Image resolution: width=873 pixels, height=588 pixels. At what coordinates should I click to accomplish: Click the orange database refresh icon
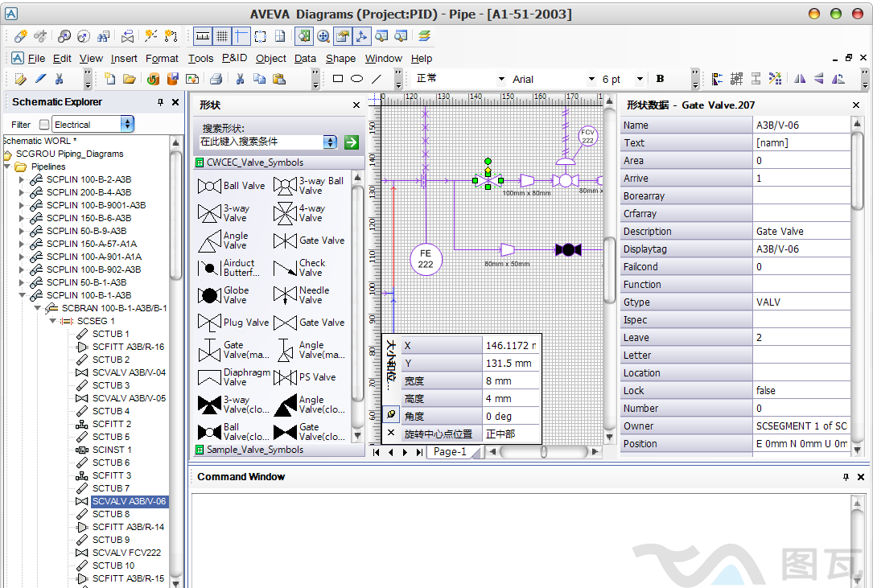click(x=153, y=79)
